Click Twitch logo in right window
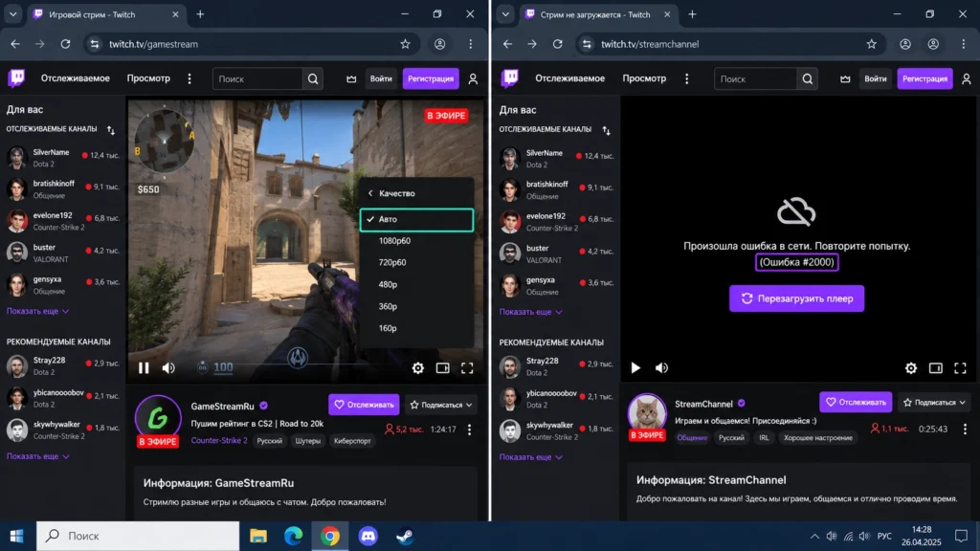Image resolution: width=980 pixels, height=551 pixels. coord(510,78)
